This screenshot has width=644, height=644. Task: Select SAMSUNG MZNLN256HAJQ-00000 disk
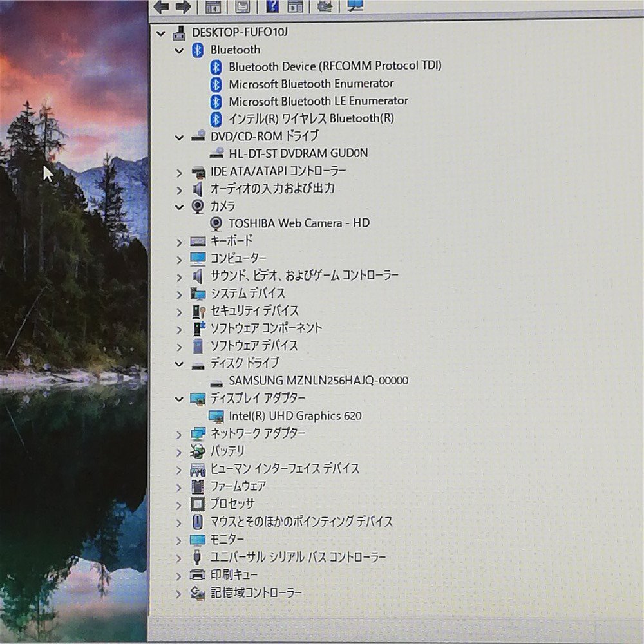(318, 381)
